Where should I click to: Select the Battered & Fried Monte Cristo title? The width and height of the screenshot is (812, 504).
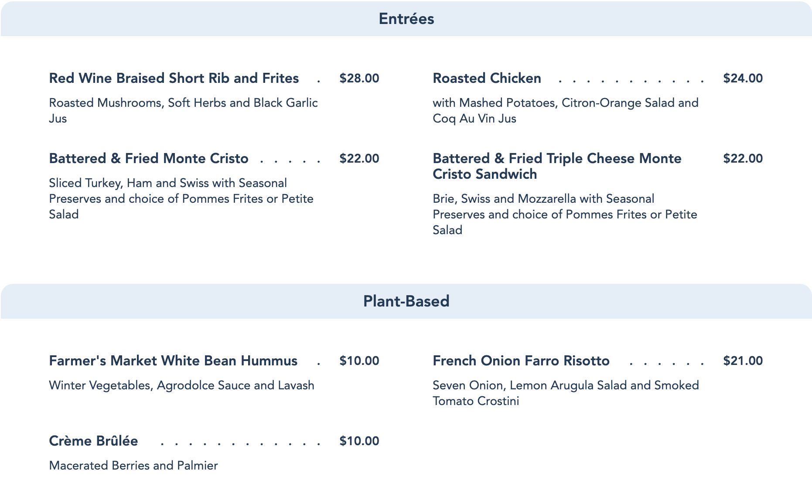(149, 158)
